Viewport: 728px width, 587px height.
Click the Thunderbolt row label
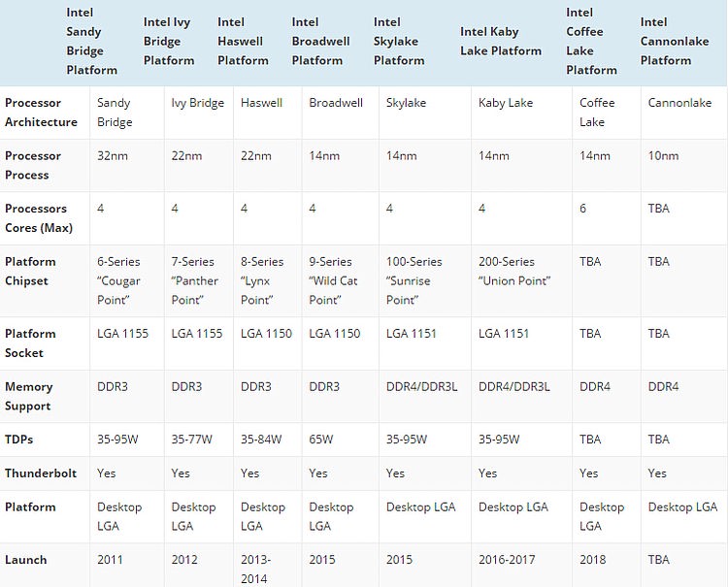coord(41,473)
